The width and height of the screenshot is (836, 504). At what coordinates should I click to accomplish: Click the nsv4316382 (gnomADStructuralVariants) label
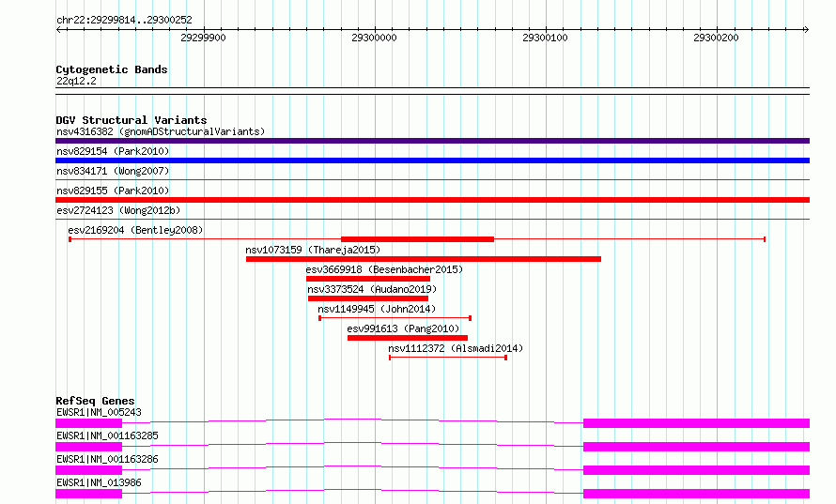tap(161, 131)
